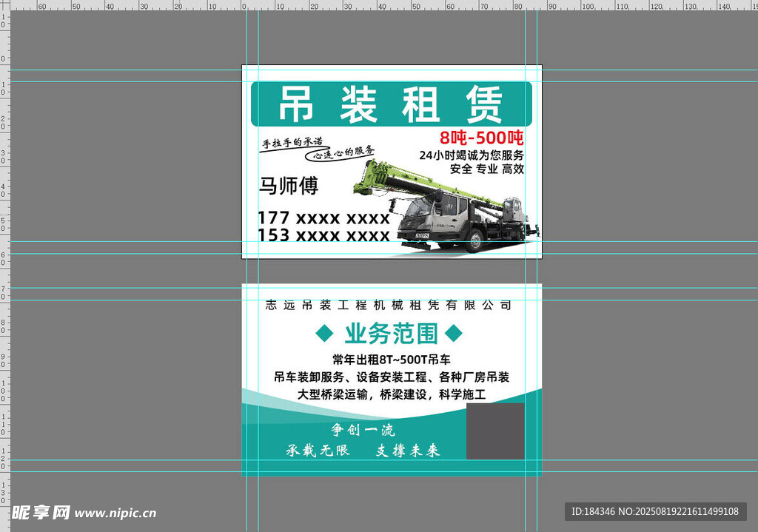Select the 手拉手的承诺 handwritten slogan
758x532 pixels.
[x=293, y=141]
